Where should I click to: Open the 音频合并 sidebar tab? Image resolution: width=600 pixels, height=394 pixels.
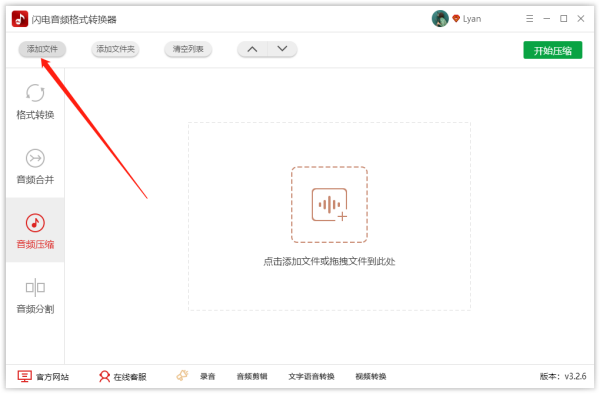(x=35, y=166)
